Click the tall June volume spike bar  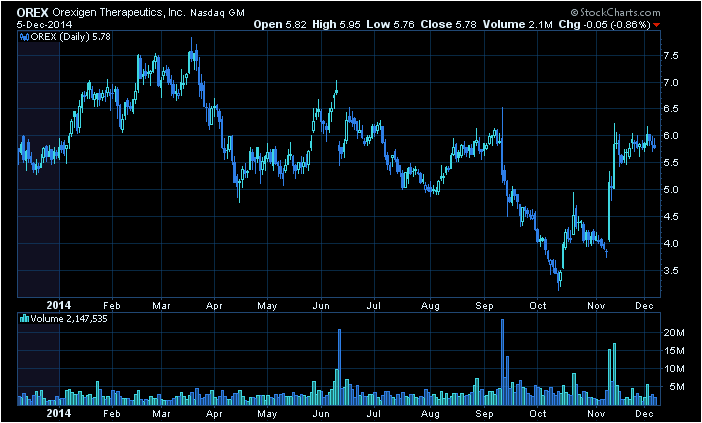point(339,367)
